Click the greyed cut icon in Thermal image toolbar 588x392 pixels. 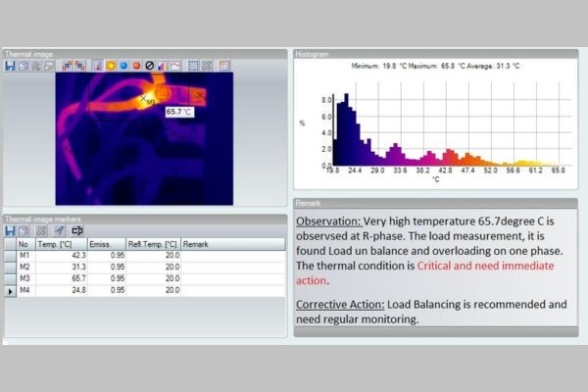pyautogui.click(x=36, y=66)
